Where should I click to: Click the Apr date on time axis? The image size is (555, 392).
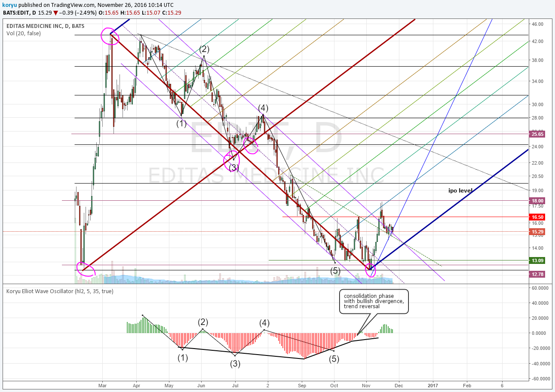[136, 386]
